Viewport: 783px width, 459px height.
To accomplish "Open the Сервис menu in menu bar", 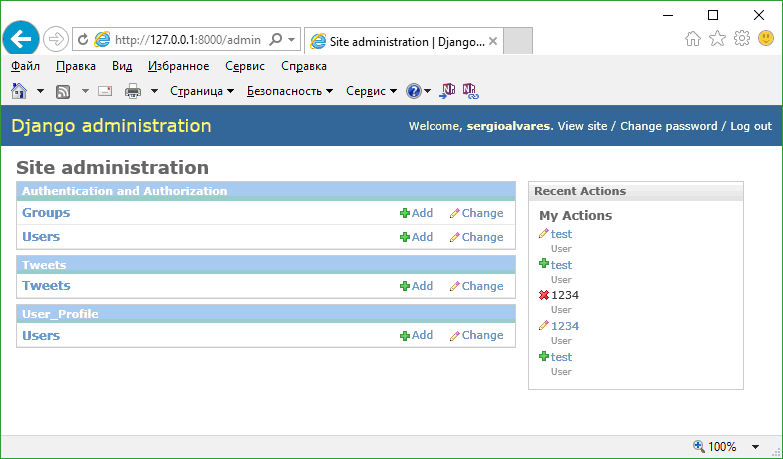I will click(245, 66).
